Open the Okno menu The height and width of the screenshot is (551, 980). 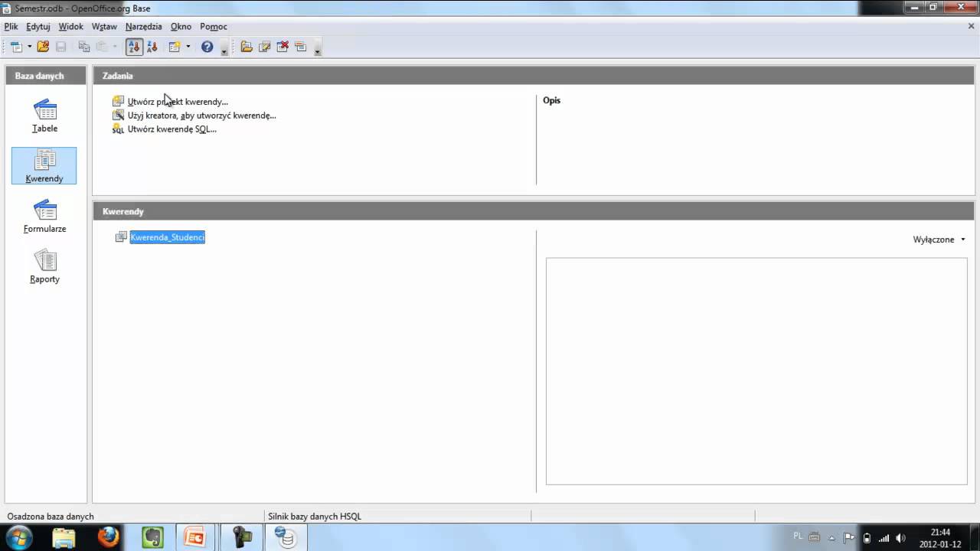[181, 26]
